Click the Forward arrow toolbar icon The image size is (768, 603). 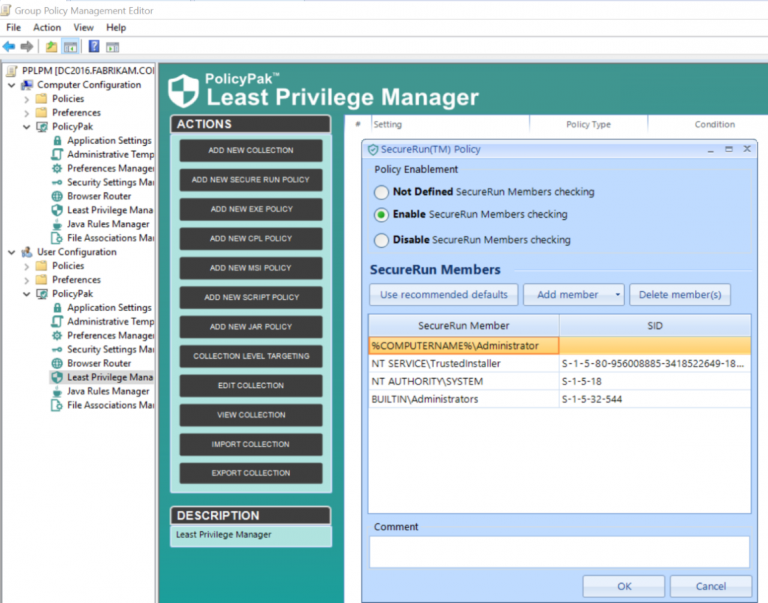pyautogui.click(x=27, y=47)
